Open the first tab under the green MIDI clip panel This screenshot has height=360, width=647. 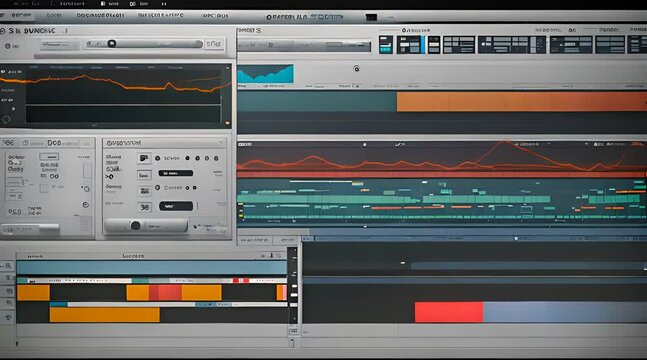(x=254, y=240)
